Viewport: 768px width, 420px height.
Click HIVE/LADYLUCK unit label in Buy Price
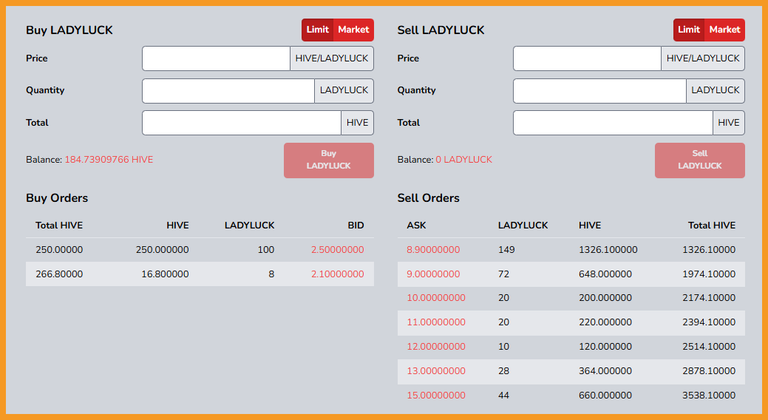pos(332,58)
